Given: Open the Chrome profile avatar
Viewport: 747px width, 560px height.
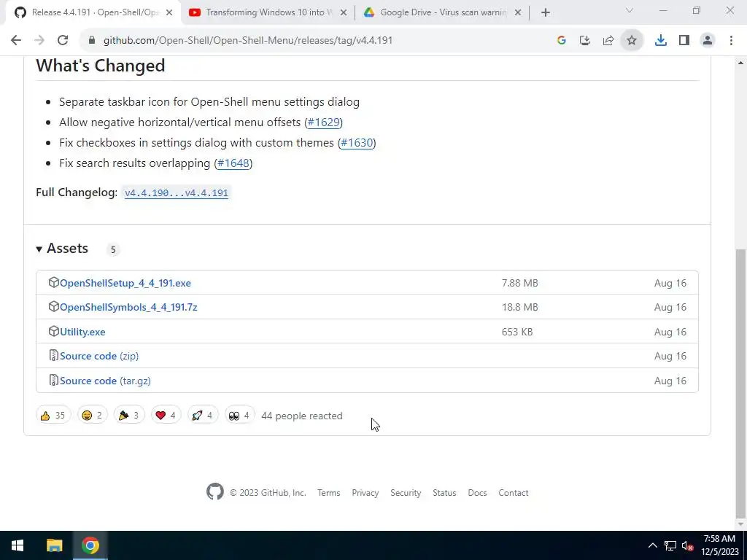Looking at the screenshot, I should [708, 41].
